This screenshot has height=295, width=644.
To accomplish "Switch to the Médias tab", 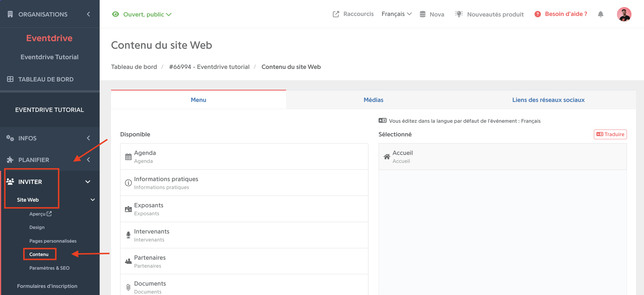I will (x=373, y=100).
